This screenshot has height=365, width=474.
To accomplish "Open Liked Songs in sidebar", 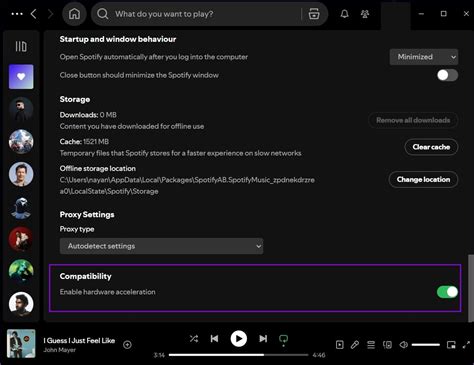I will pos(21,77).
